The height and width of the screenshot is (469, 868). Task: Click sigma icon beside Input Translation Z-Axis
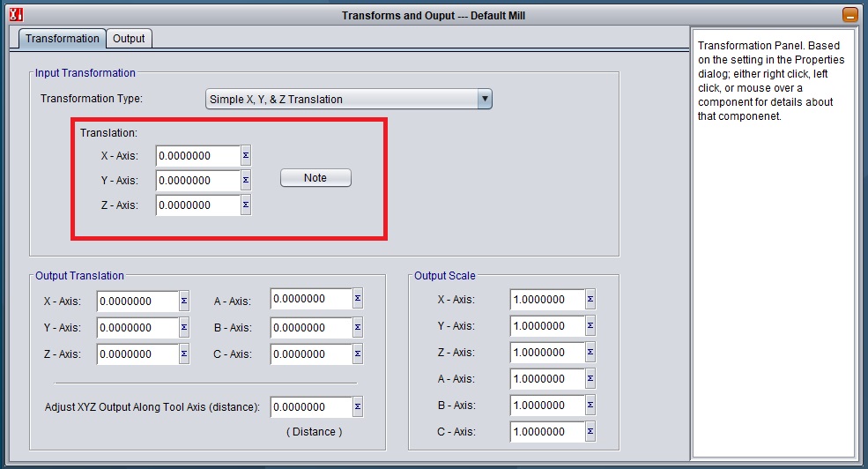(246, 205)
